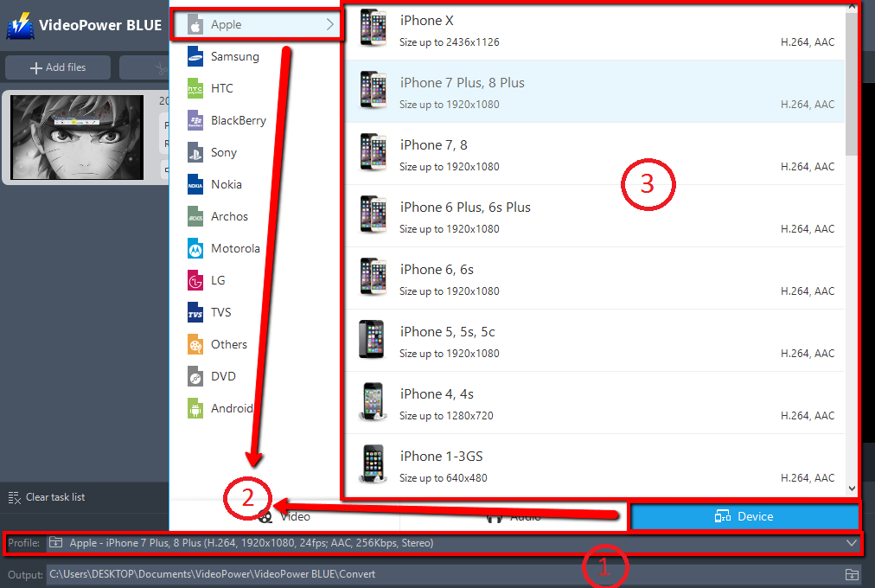Switch to the Video tab
The width and height of the screenshot is (875, 588).
pos(285,517)
